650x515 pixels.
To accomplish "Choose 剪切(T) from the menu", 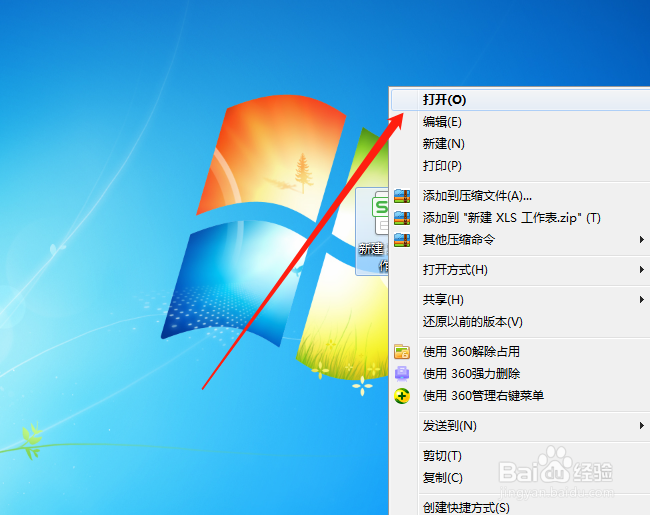I will coord(521,456).
